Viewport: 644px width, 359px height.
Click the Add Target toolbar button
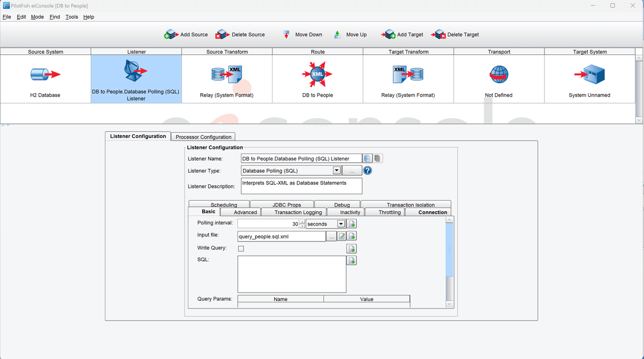click(x=402, y=35)
